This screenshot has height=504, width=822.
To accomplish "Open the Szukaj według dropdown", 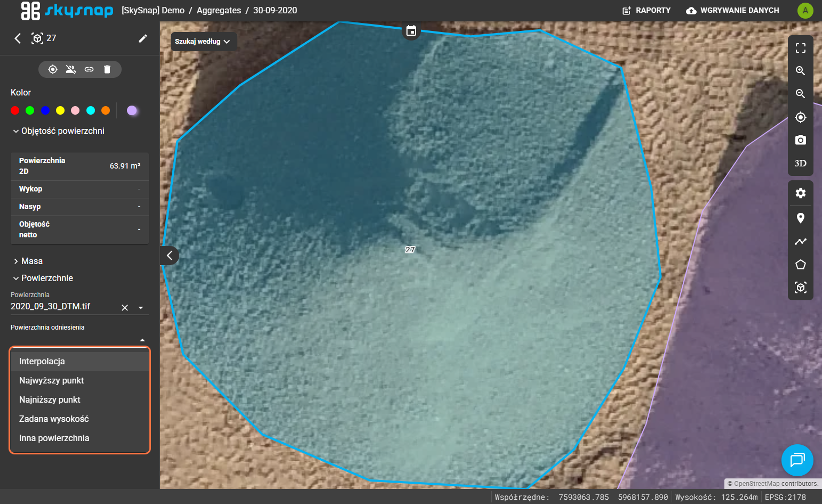I will (203, 42).
